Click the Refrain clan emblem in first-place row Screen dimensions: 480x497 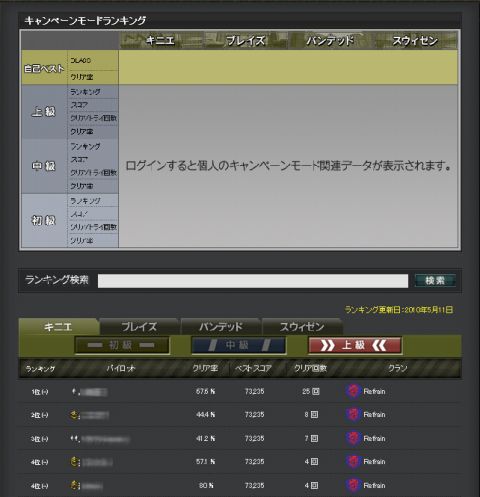point(353,391)
